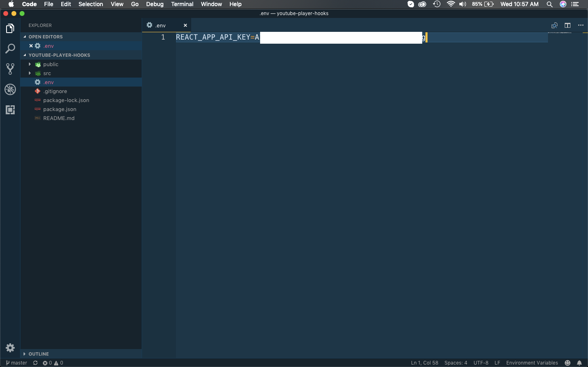
Task: Open volume control in menu bar
Action: [x=463, y=4]
